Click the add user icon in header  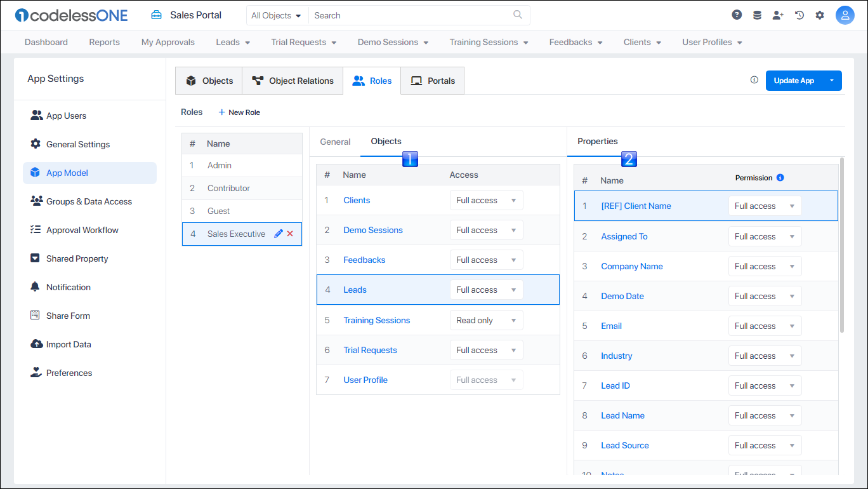(778, 15)
